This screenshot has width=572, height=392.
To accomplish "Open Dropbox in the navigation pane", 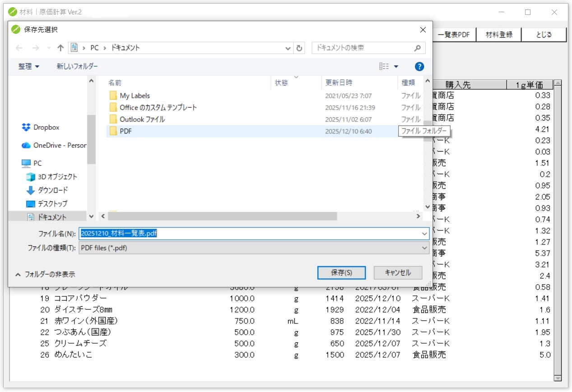I will [46, 128].
